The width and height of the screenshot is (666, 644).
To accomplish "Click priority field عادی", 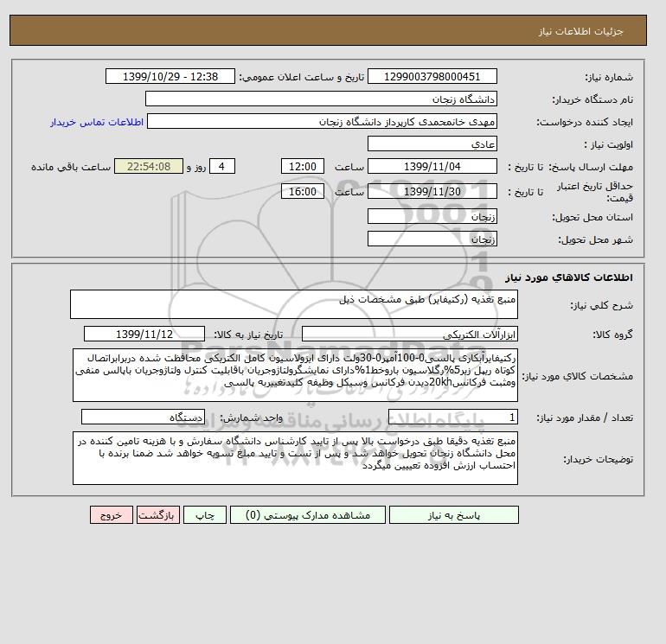I will click(x=432, y=143).
